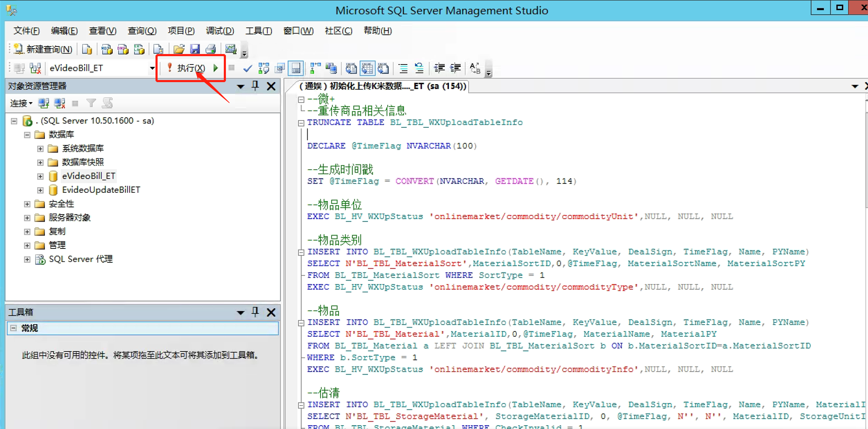The height and width of the screenshot is (429, 868).
Task: Display the estimated execution plan
Action: [264, 68]
